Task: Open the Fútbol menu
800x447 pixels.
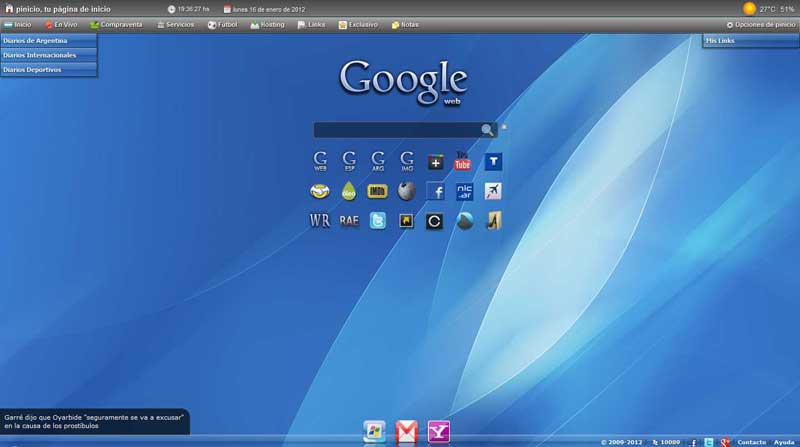Action: click(x=222, y=24)
